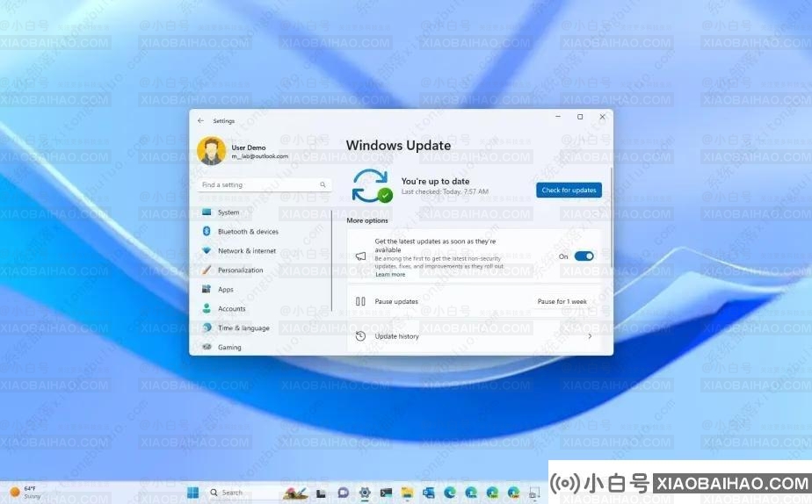Click the magnifier icon in Find a setting
The height and width of the screenshot is (504, 812).
pos(323,184)
